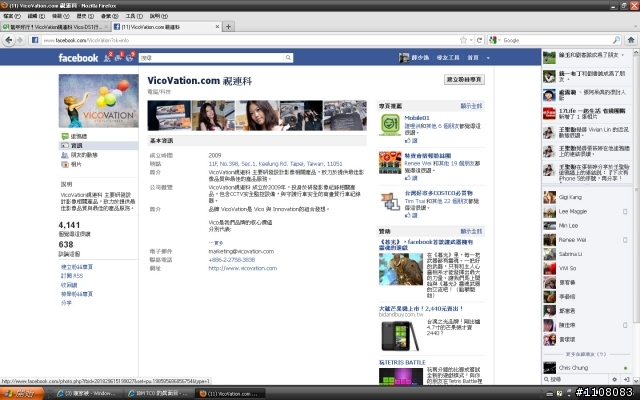Collapse the chat sidebar with arrow icon
Viewport: 640px width, 400px height.
click(626, 379)
